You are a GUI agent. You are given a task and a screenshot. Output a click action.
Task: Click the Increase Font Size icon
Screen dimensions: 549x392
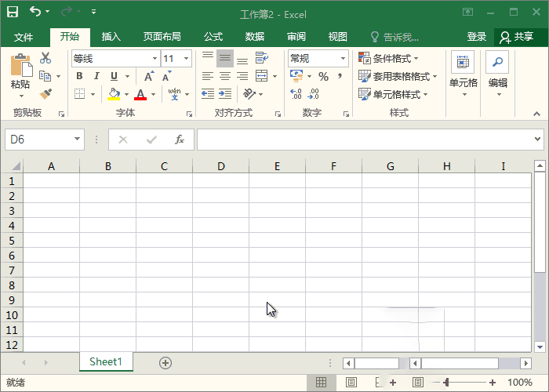149,76
